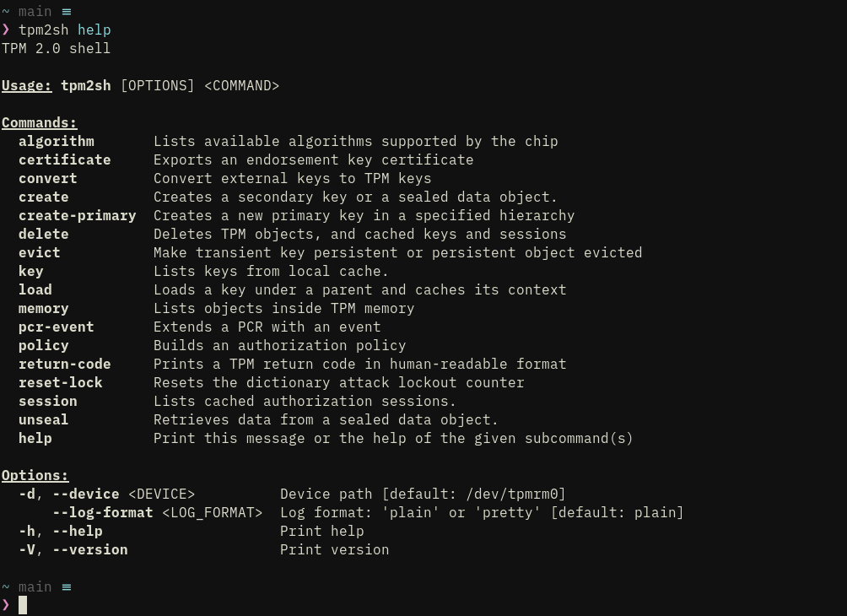Image resolution: width=847 pixels, height=616 pixels.
Task: Select the "algorithm" command name
Action: [x=57, y=141]
